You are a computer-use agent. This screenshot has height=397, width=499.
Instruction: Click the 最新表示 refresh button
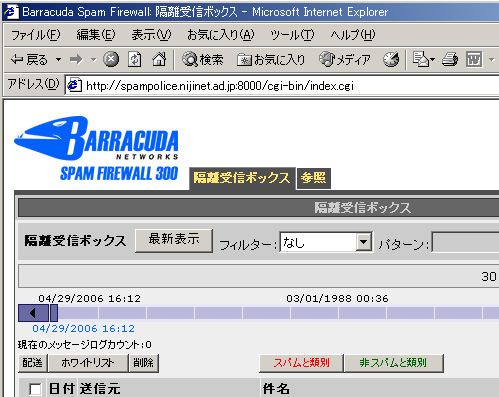pyautogui.click(x=174, y=240)
